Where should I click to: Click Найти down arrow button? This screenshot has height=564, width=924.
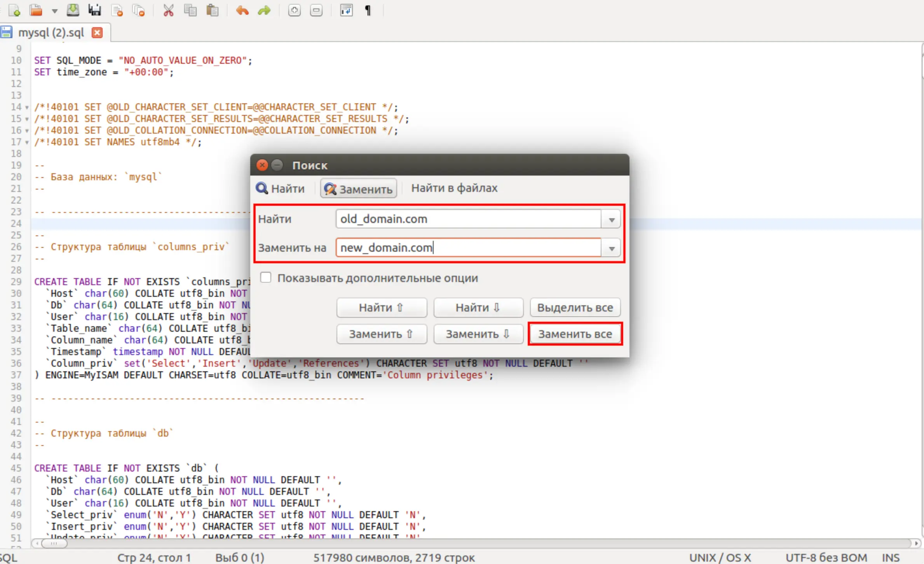(478, 308)
